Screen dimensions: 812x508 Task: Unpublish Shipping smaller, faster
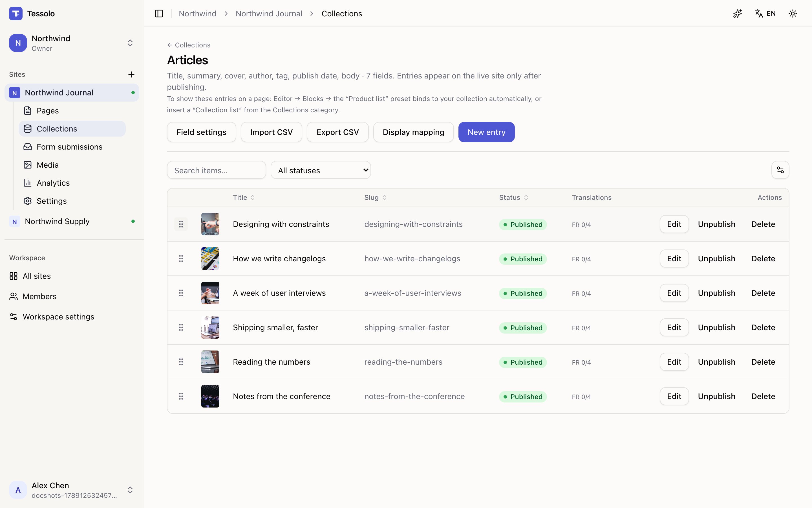click(716, 327)
